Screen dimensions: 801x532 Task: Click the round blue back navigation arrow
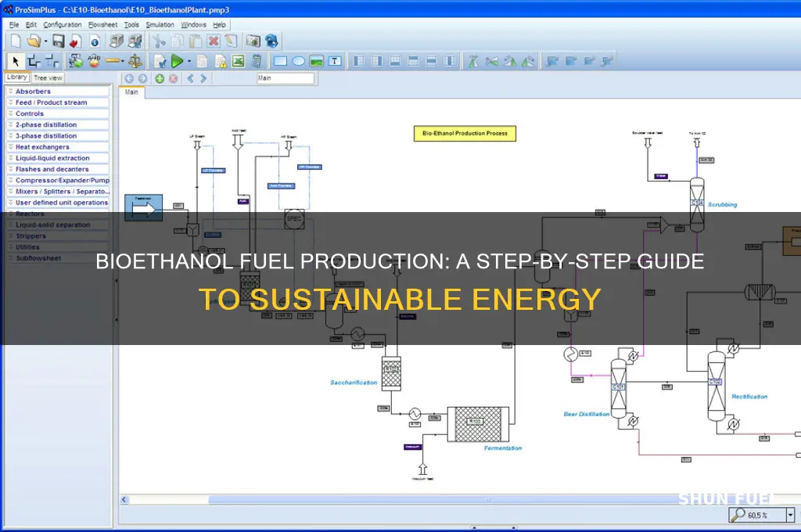(x=129, y=78)
